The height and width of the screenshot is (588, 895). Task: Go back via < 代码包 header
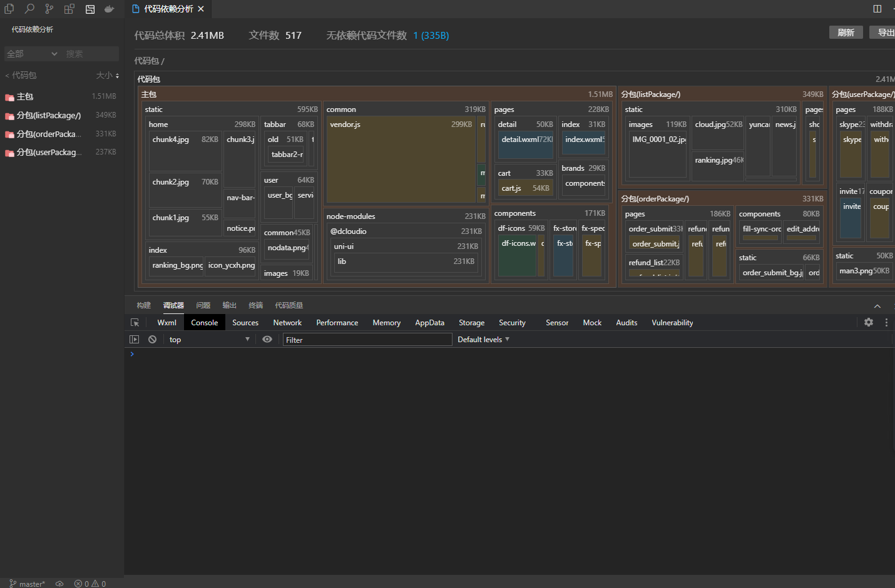click(x=21, y=75)
